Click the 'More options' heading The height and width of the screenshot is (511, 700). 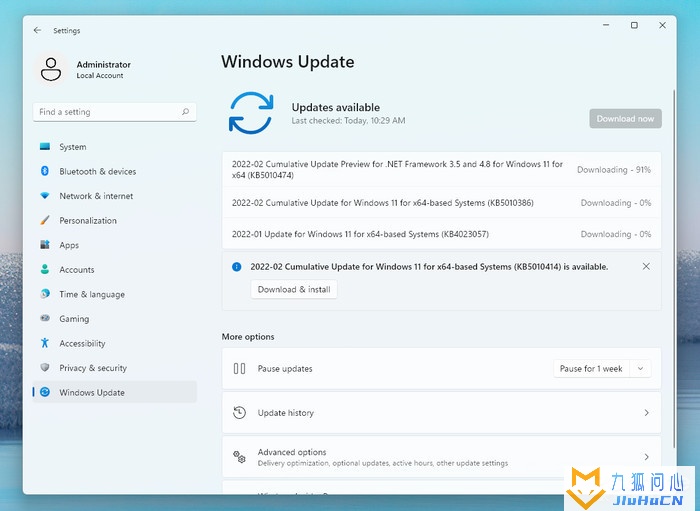click(248, 337)
